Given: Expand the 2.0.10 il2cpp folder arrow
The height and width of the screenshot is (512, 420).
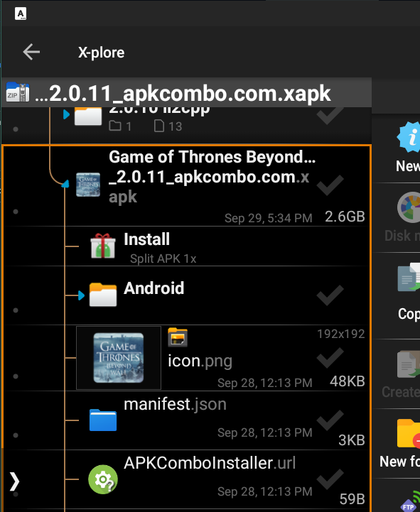Looking at the screenshot, I should click(x=66, y=114).
